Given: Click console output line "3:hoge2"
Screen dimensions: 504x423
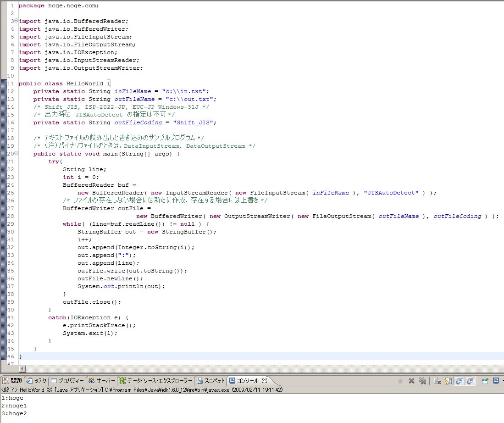Looking at the screenshot, I should [14, 413].
